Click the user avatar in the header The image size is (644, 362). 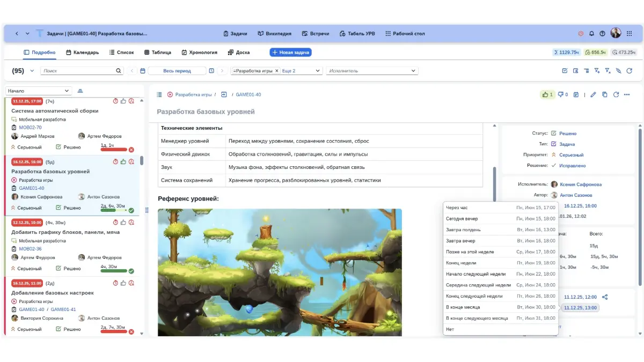tap(616, 33)
